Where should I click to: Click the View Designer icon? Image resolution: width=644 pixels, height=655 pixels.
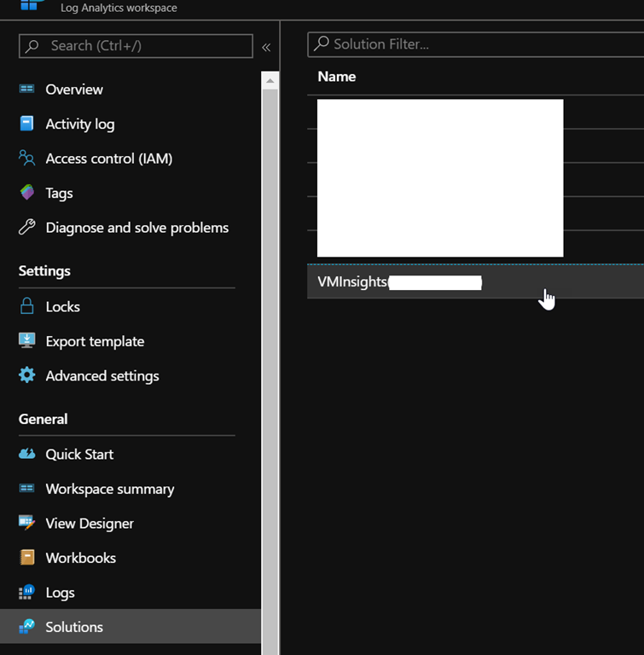[27, 523]
